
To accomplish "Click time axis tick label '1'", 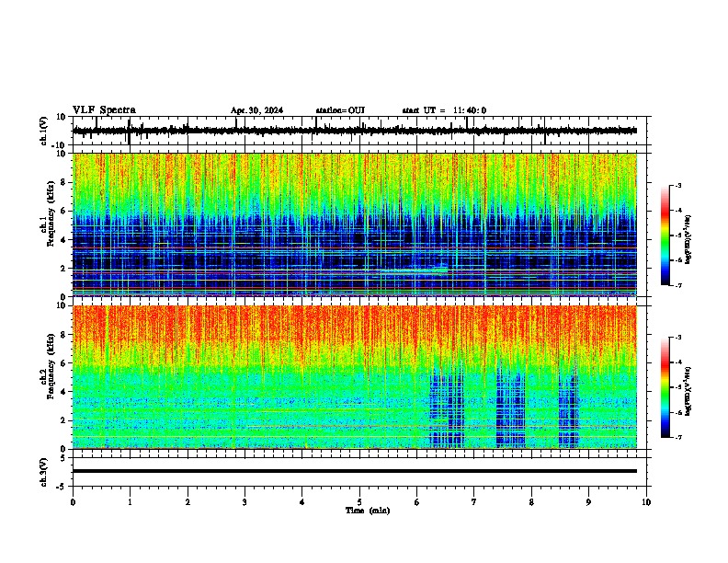I will click(x=130, y=502).
